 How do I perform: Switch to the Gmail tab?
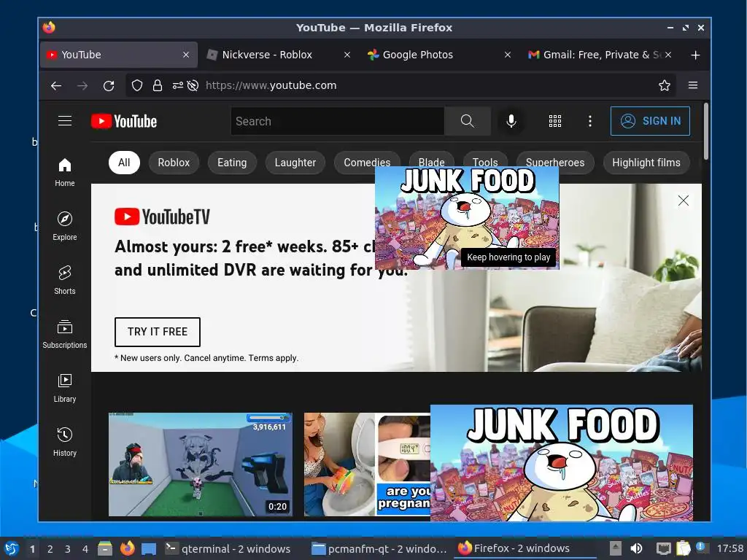pos(600,55)
